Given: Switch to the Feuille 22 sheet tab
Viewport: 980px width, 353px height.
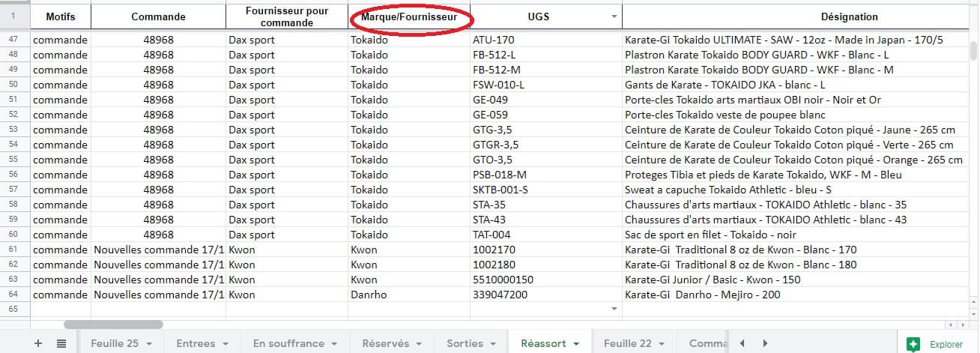Looking at the screenshot, I should click(628, 343).
